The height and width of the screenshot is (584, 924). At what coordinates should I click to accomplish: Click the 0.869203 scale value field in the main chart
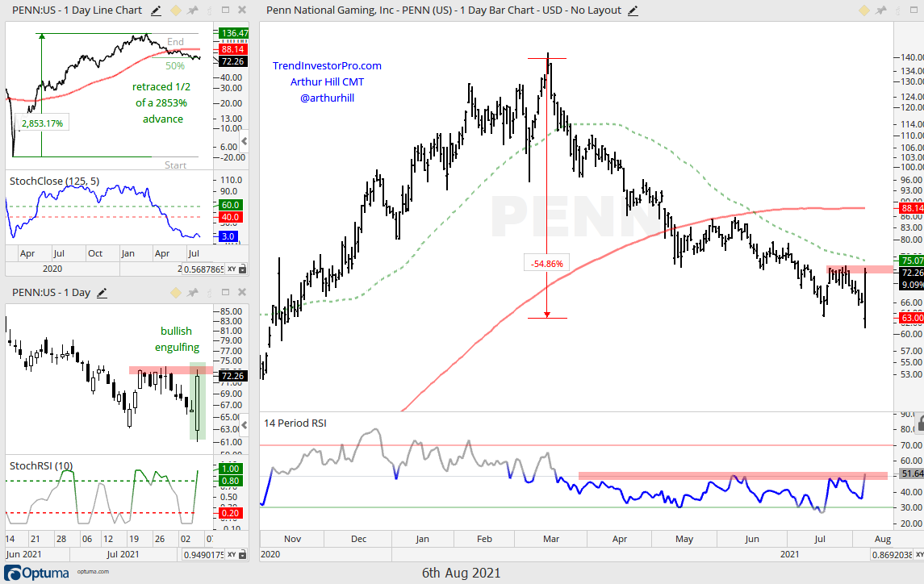(891, 554)
